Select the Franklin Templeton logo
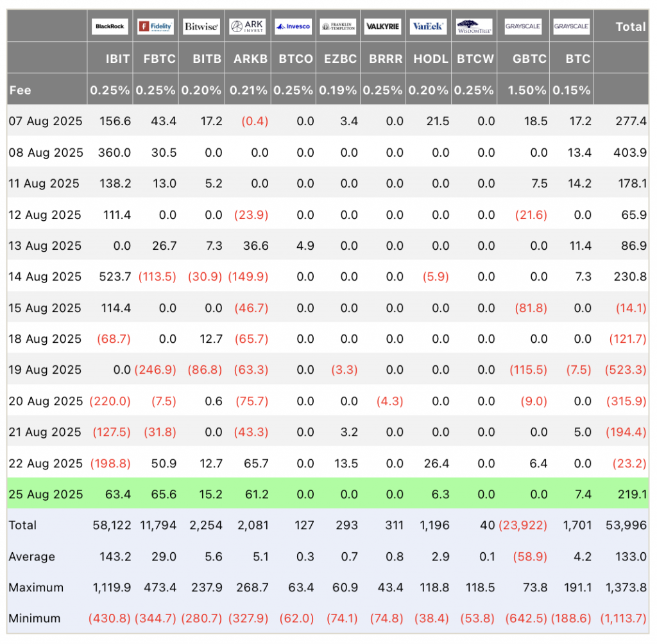The image size is (657, 644). click(x=338, y=26)
